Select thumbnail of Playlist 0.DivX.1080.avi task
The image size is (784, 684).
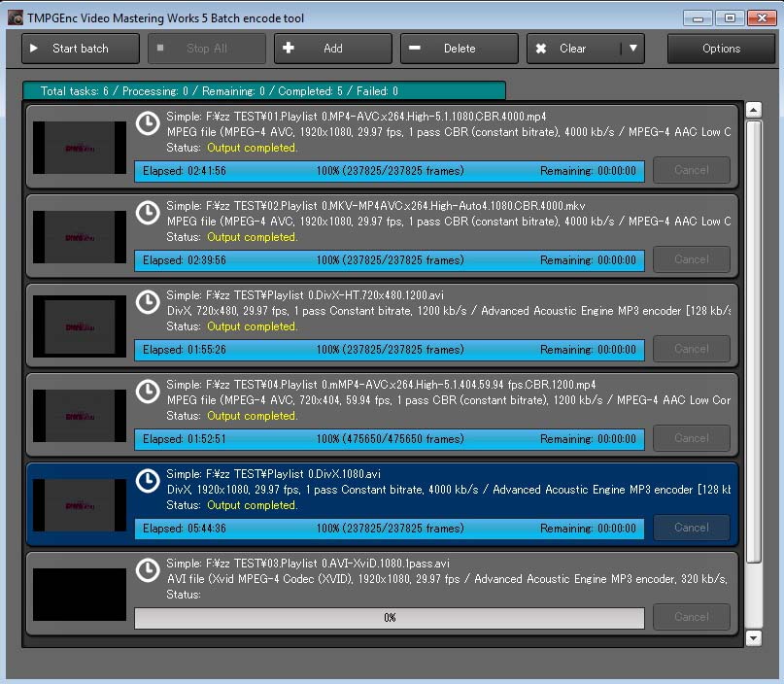pos(80,505)
